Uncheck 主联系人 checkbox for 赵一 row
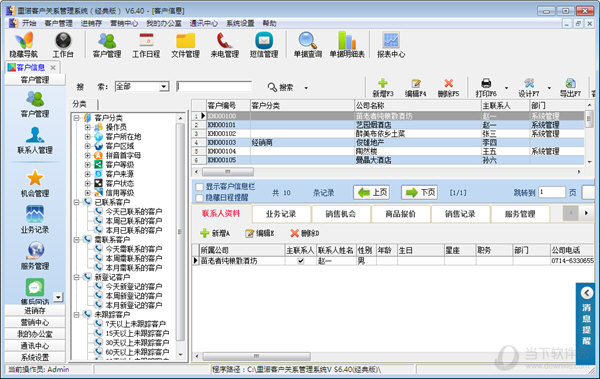Screen dimensions: 600x379 click(301, 261)
